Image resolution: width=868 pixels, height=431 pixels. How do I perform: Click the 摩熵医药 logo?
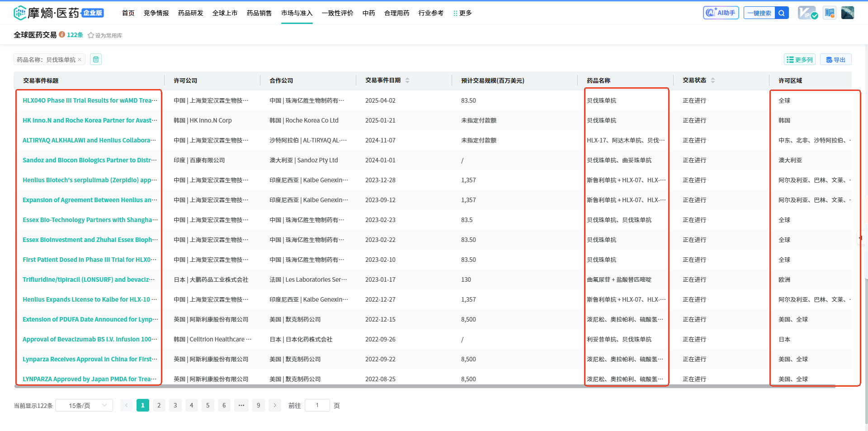coord(59,13)
